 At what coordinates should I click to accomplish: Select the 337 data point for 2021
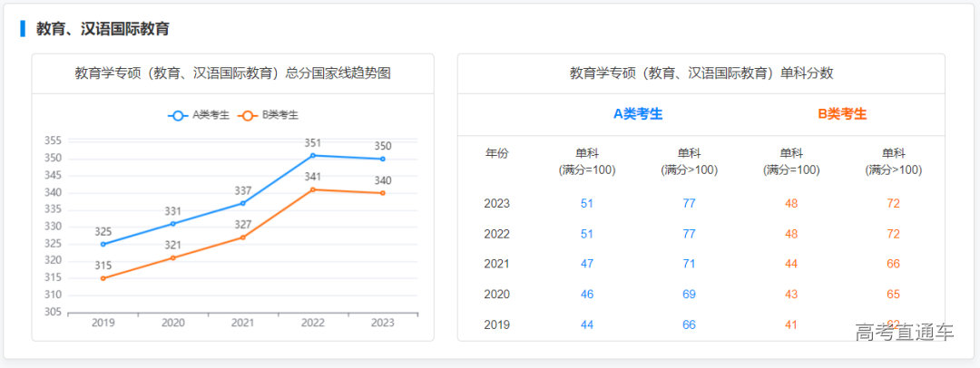coord(243,203)
